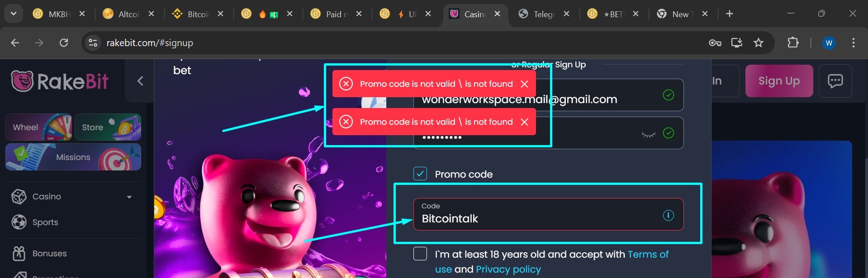868x278 pixels.
Task: Open the tab search dropdown arrow
Action: pyautogui.click(x=14, y=14)
